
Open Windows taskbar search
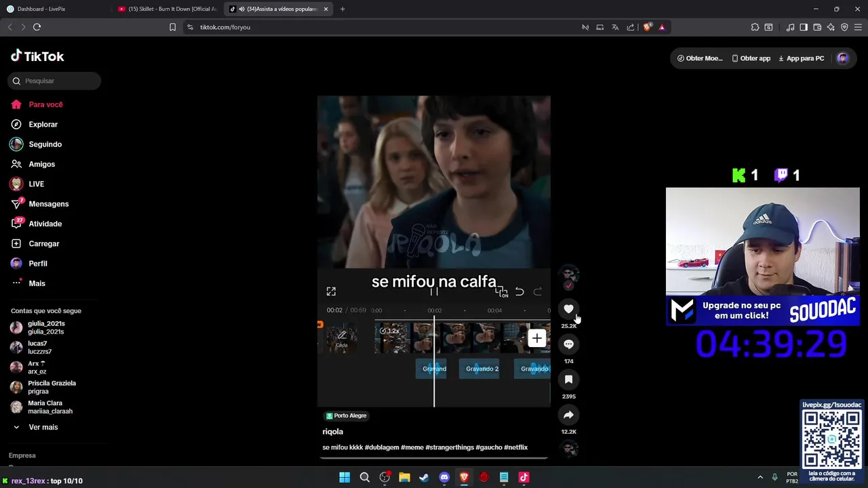tap(364, 477)
